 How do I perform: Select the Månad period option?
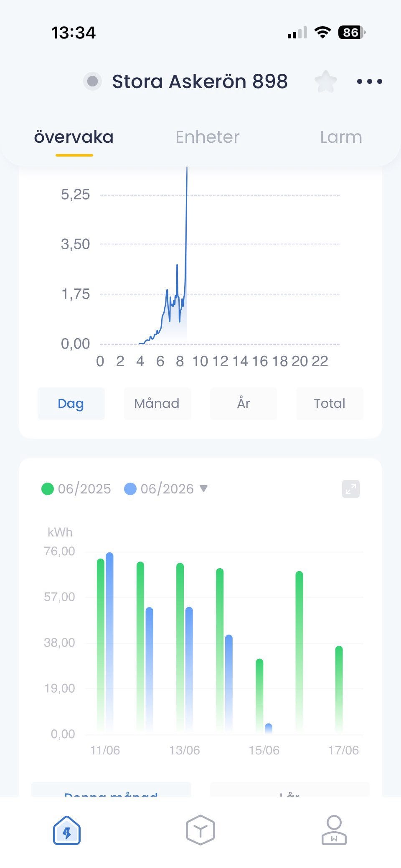pyautogui.click(x=157, y=403)
